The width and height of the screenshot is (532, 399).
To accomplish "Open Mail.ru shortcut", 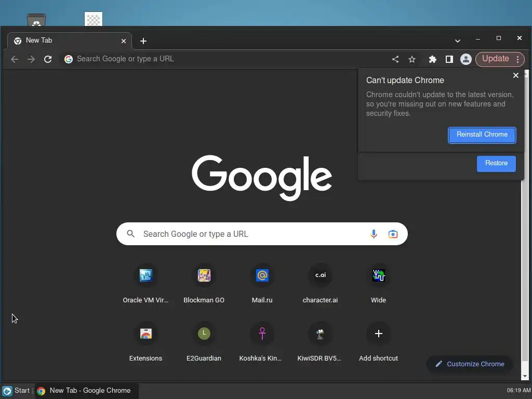I will pyautogui.click(x=262, y=284).
